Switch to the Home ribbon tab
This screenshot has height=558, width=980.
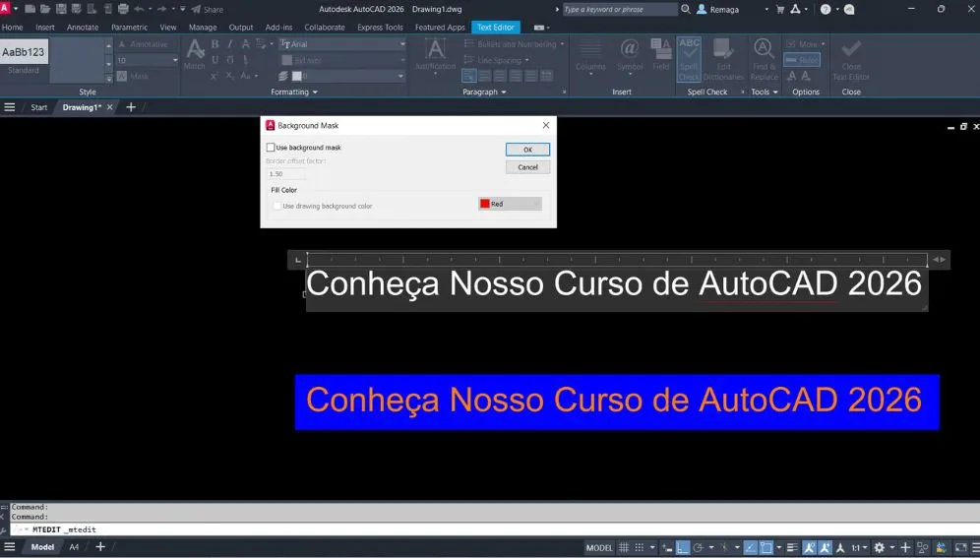[x=12, y=28]
